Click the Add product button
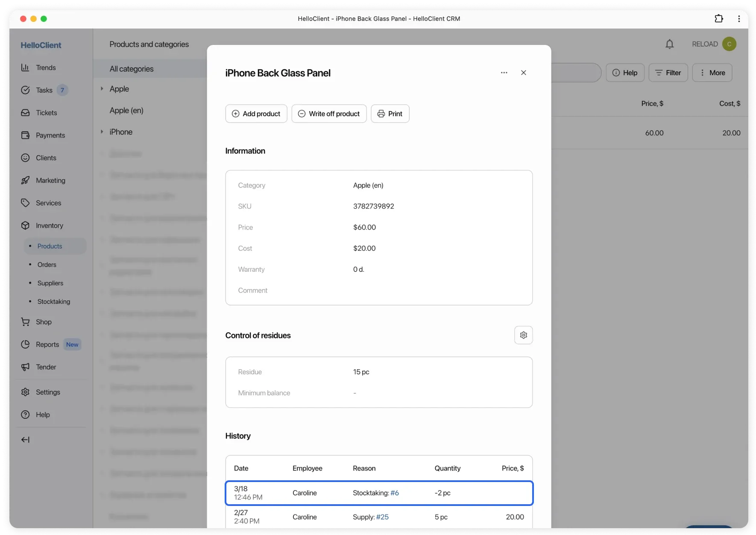 [x=256, y=114]
